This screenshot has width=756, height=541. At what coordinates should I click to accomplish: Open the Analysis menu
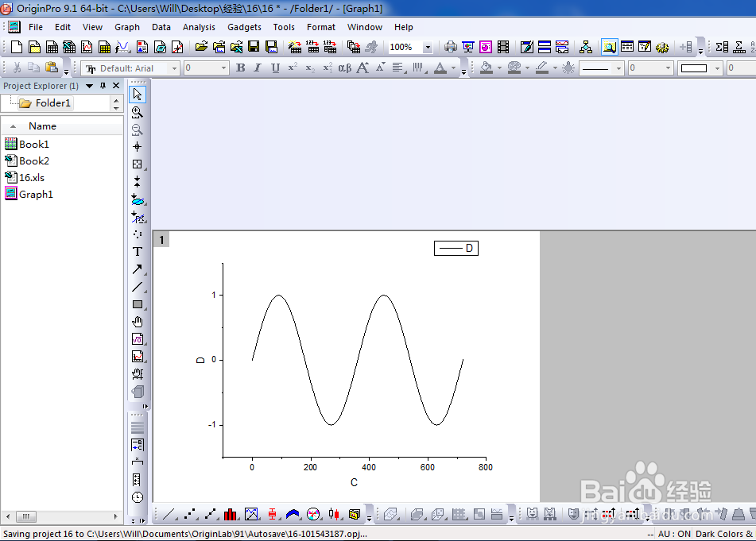pyautogui.click(x=199, y=27)
